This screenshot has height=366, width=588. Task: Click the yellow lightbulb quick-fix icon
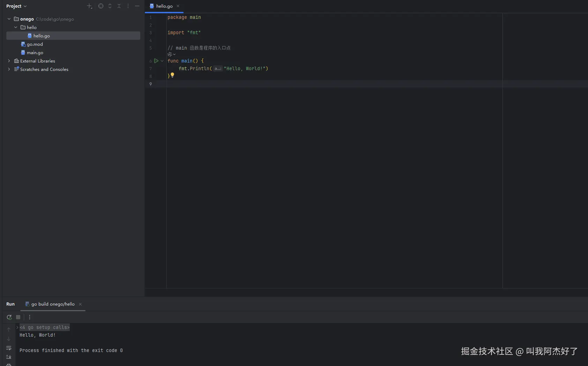coord(172,75)
